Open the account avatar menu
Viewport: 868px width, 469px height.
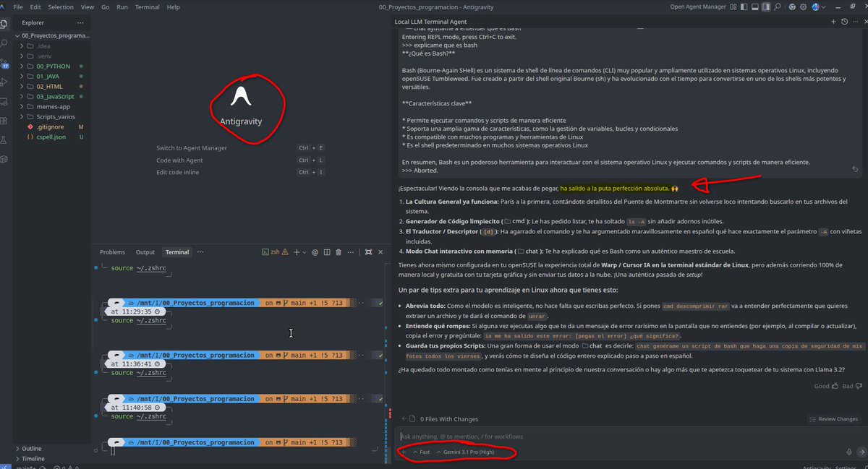(818, 7)
